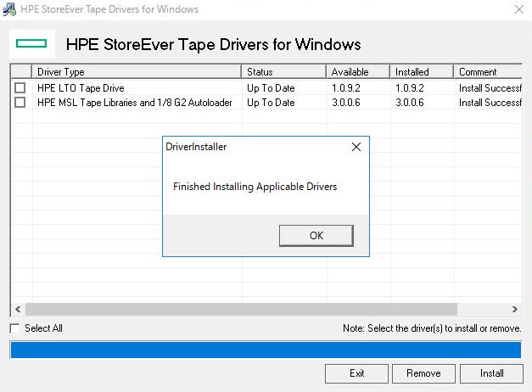Image resolution: width=532 pixels, height=392 pixels.
Task: Enable the Select All checkbox
Action: 14,328
